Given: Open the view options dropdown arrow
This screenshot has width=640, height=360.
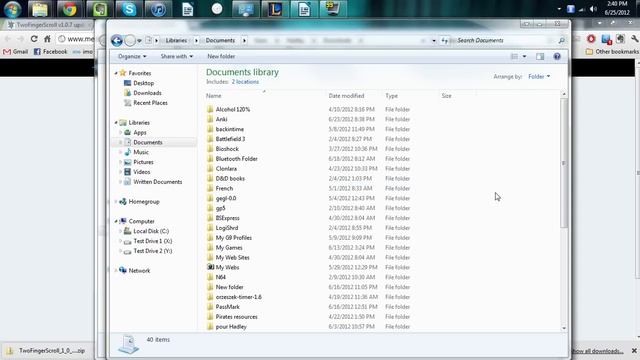Looking at the screenshot, I should (524, 56).
